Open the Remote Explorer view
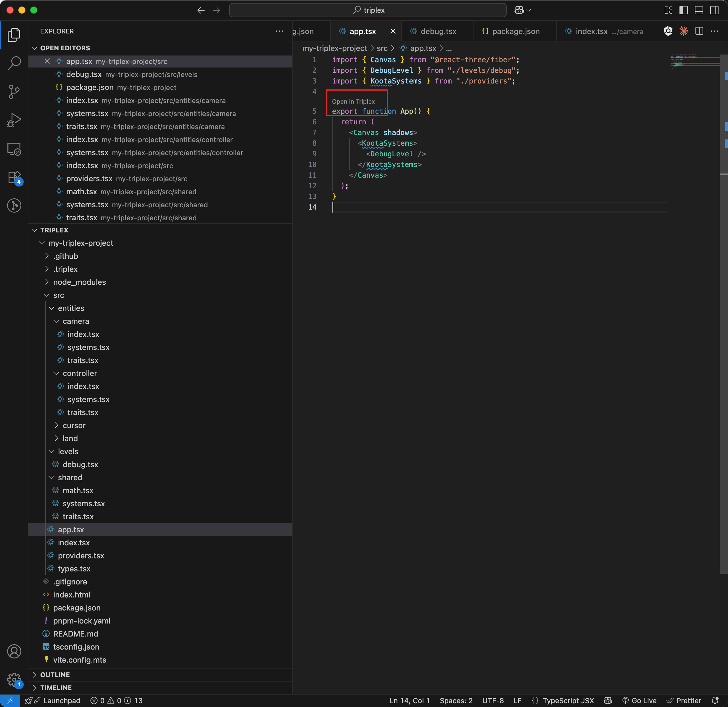 [14, 149]
